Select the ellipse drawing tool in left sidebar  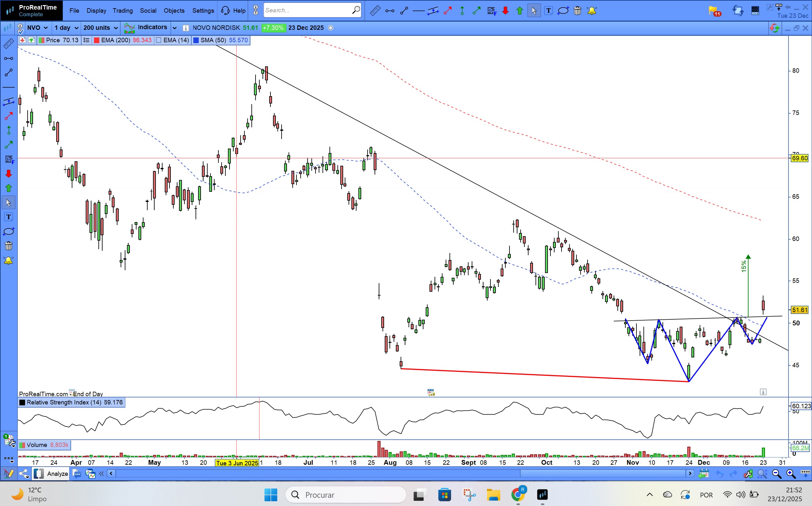pos(8,232)
